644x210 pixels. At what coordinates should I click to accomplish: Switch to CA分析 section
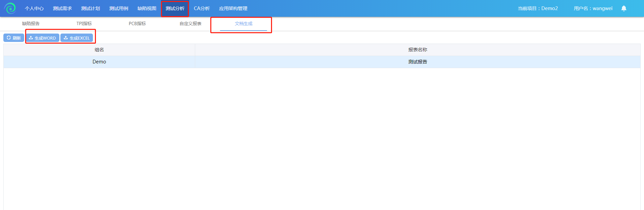pyautogui.click(x=202, y=8)
